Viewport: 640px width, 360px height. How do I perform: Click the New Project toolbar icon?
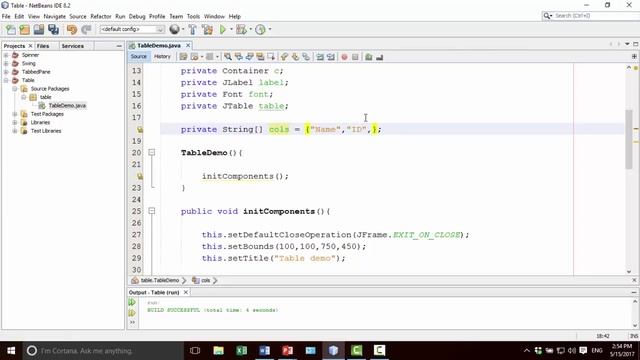[24, 29]
